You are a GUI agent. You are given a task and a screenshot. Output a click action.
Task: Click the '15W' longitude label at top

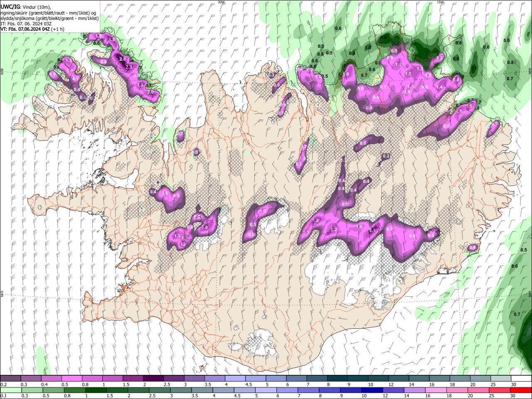click(441, 2)
